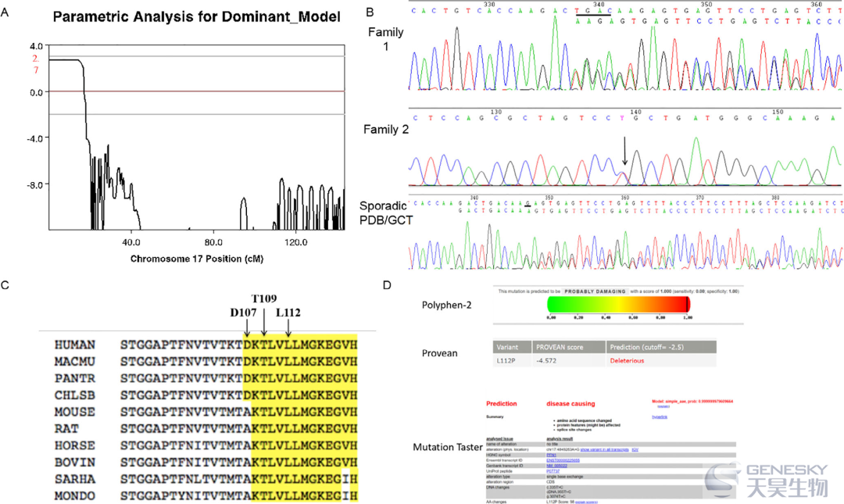Select the PANTR species row label

(x=75, y=378)
